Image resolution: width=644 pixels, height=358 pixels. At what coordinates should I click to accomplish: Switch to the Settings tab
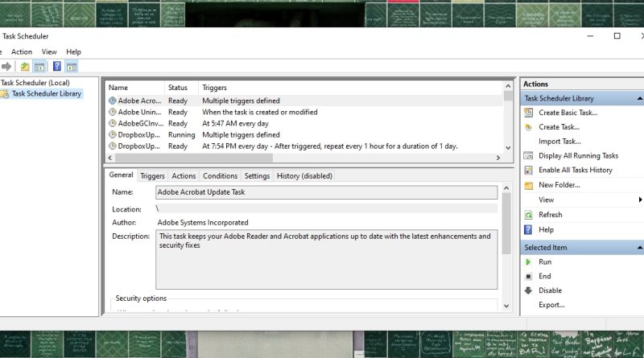click(257, 175)
